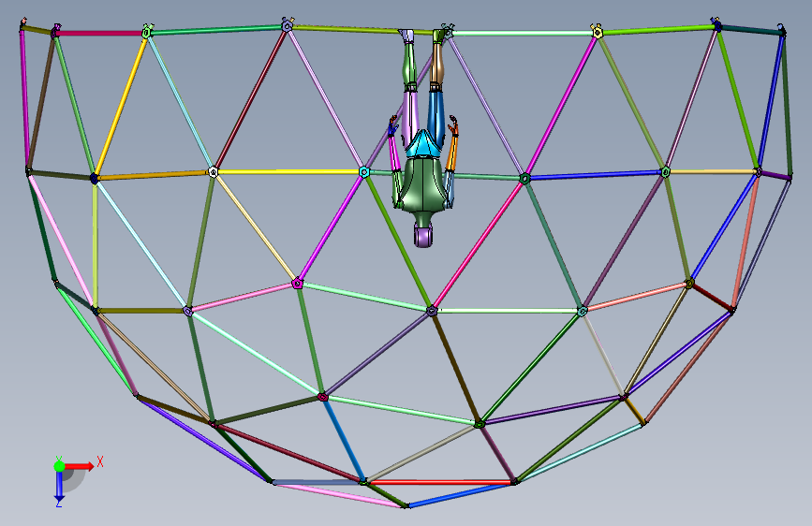The width and height of the screenshot is (812, 526).
Task: Pick the magenta hub connector
Action: click(297, 284)
